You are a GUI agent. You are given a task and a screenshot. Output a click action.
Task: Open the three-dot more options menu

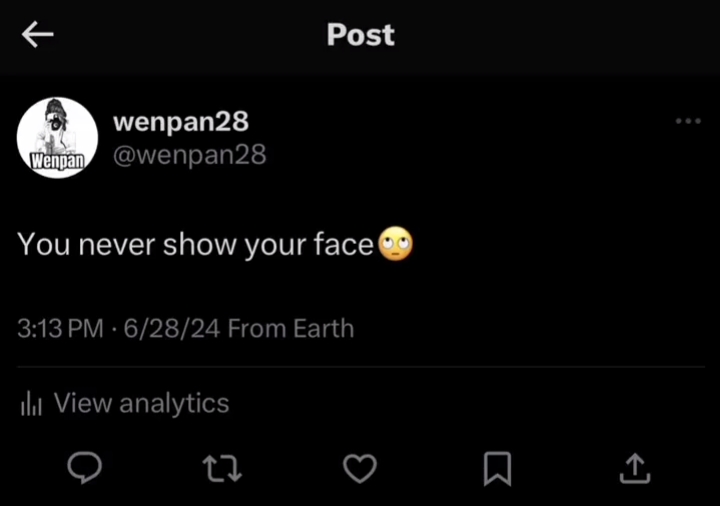coord(688,121)
